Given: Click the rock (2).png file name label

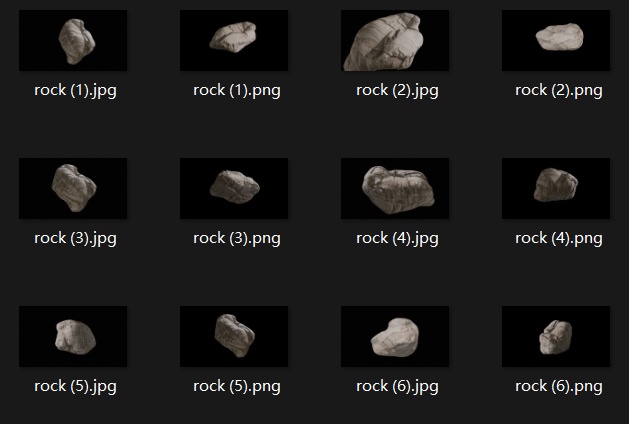Looking at the screenshot, I should click(x=559, y=91).
